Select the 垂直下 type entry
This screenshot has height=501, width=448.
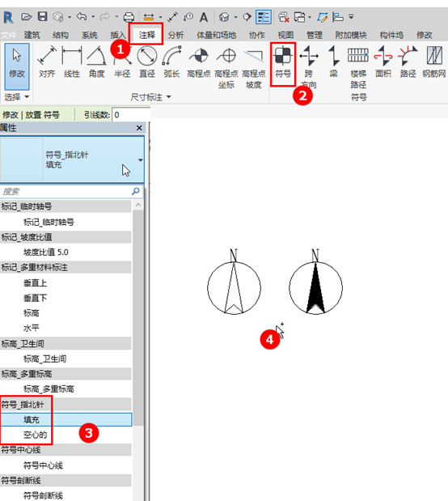click(x=66, y=298)
